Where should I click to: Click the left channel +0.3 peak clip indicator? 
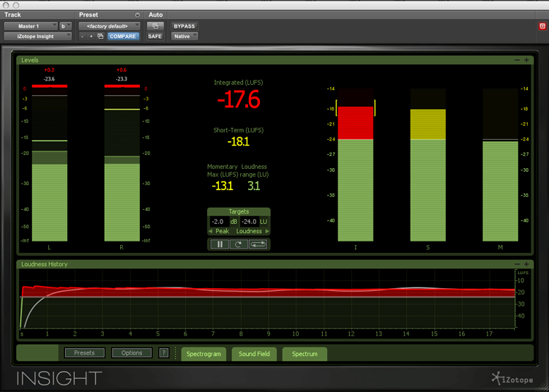(49, 70)
